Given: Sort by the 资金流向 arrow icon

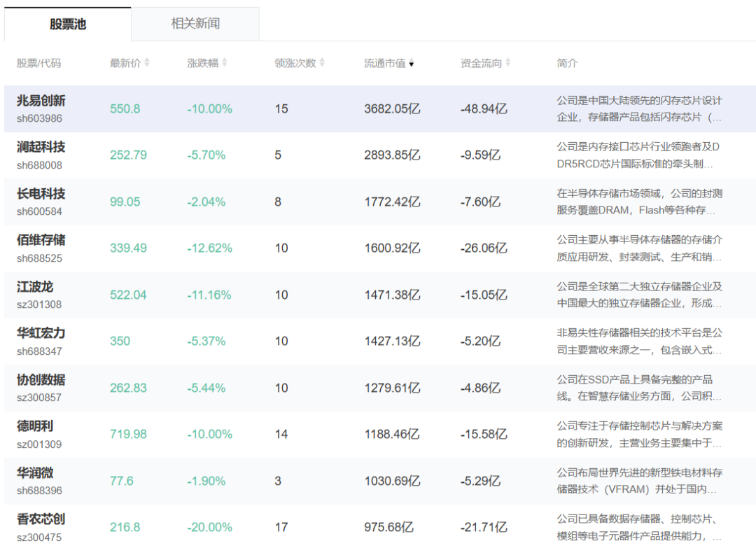Looking at the screenshot, I should 507,63.
